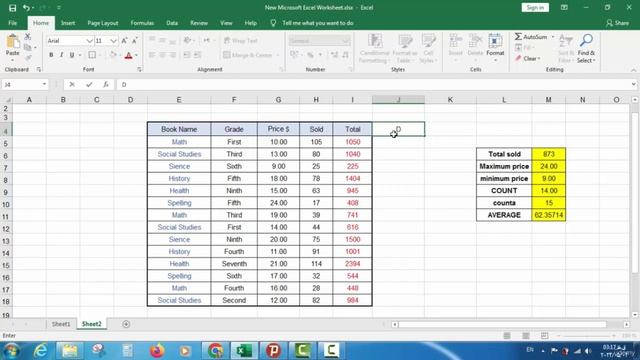Open the Font dialog launcher

click(x=139, y=70)
